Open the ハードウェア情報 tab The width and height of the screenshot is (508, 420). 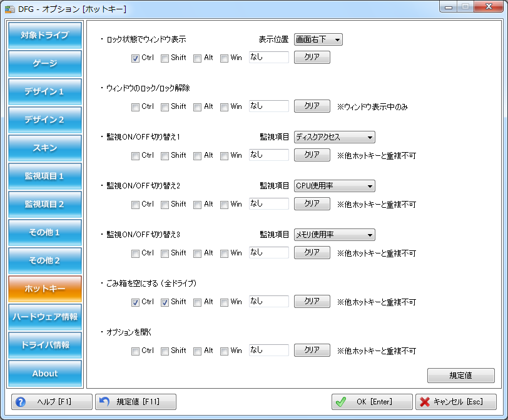(x=45, y=317)
